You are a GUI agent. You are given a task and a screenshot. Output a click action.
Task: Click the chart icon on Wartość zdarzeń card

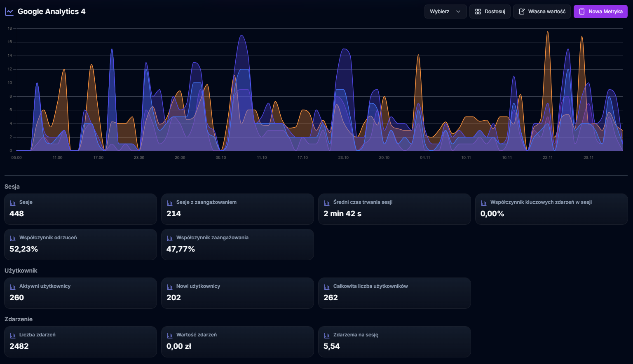click(169, 334)
